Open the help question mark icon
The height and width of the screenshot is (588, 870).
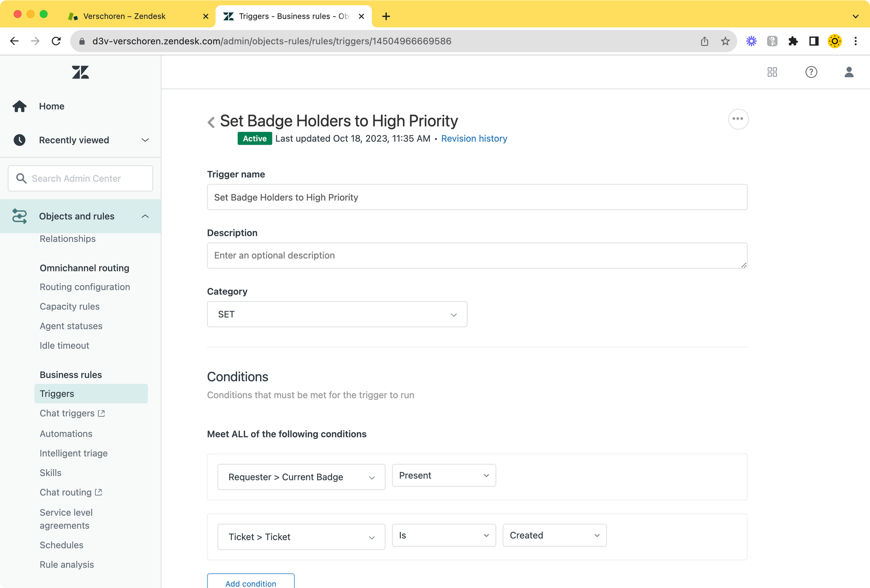point(811,72)
